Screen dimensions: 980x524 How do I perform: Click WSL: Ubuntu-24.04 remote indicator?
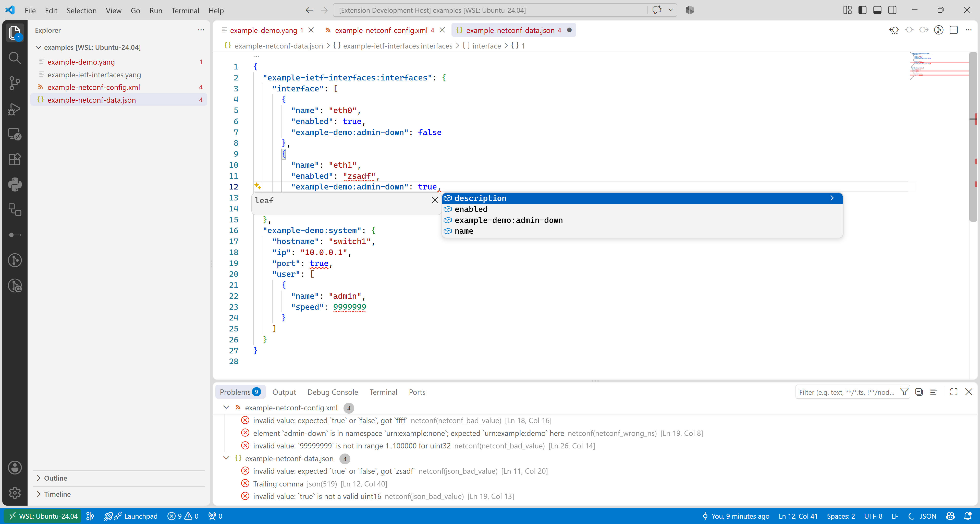point(43,516)
